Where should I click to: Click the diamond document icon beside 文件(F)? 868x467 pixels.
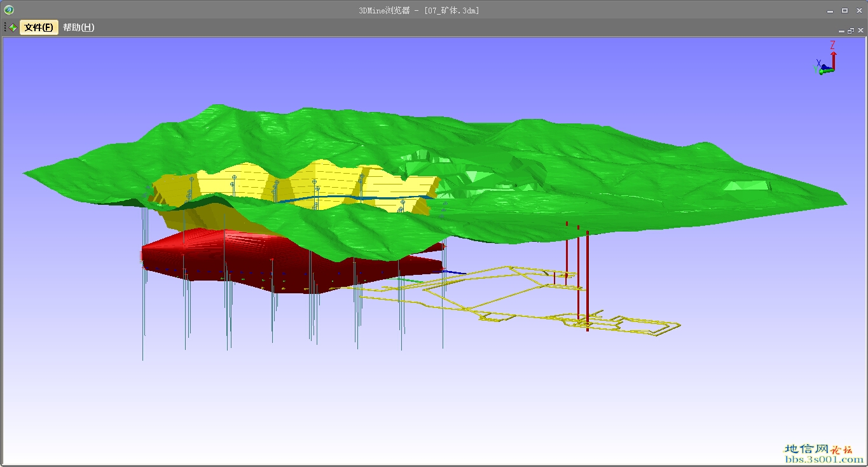13,27
